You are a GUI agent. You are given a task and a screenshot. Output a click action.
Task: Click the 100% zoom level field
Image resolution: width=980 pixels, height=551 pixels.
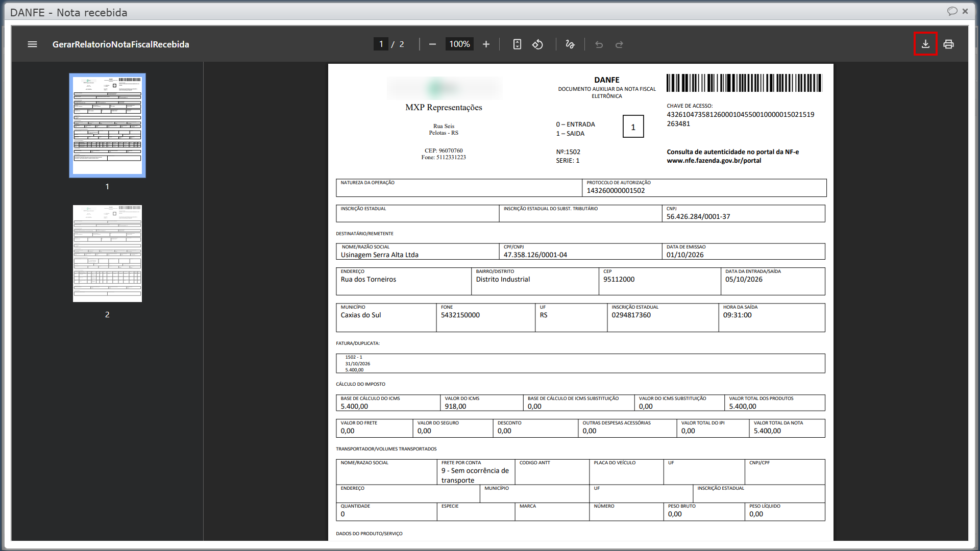point(459,44)
